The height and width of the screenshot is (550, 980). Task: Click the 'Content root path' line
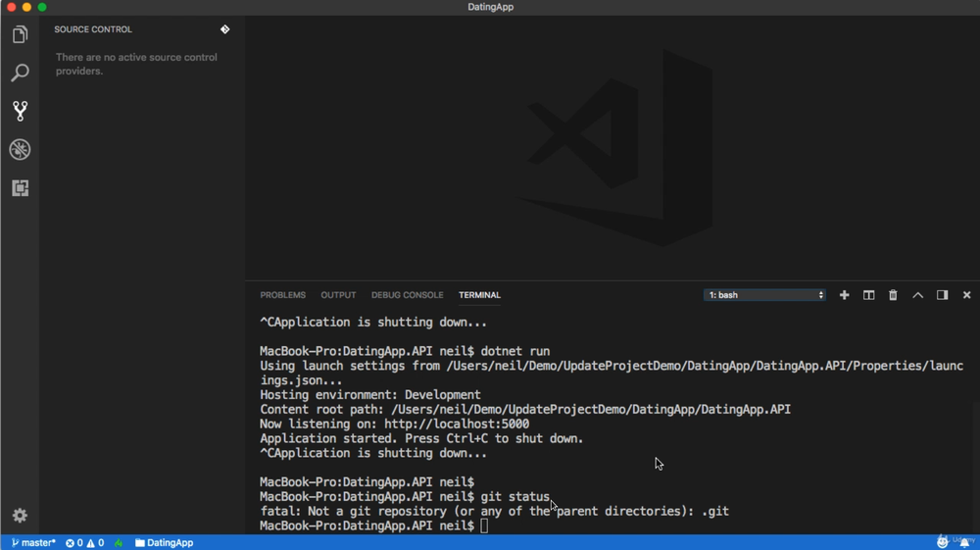click(525, 410)
